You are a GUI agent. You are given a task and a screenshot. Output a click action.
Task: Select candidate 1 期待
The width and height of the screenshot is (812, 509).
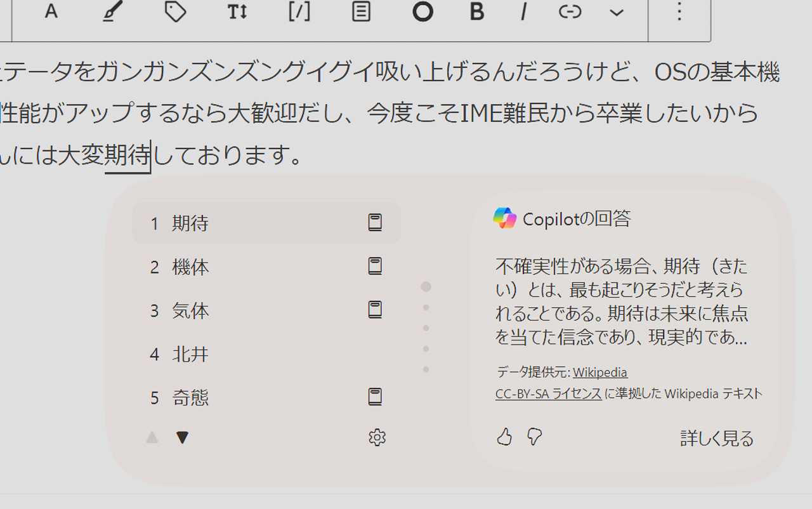click(190, 223)
